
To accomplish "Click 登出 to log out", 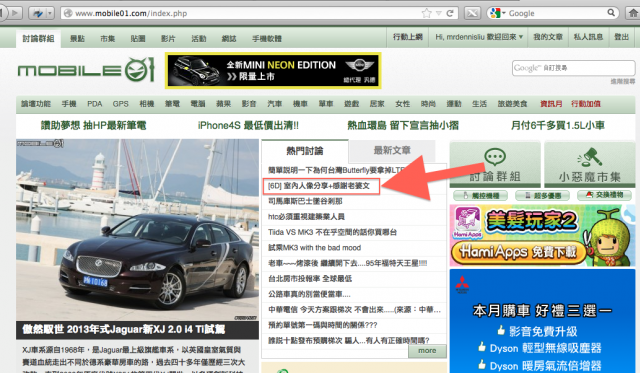I will (x=622, y=37).
